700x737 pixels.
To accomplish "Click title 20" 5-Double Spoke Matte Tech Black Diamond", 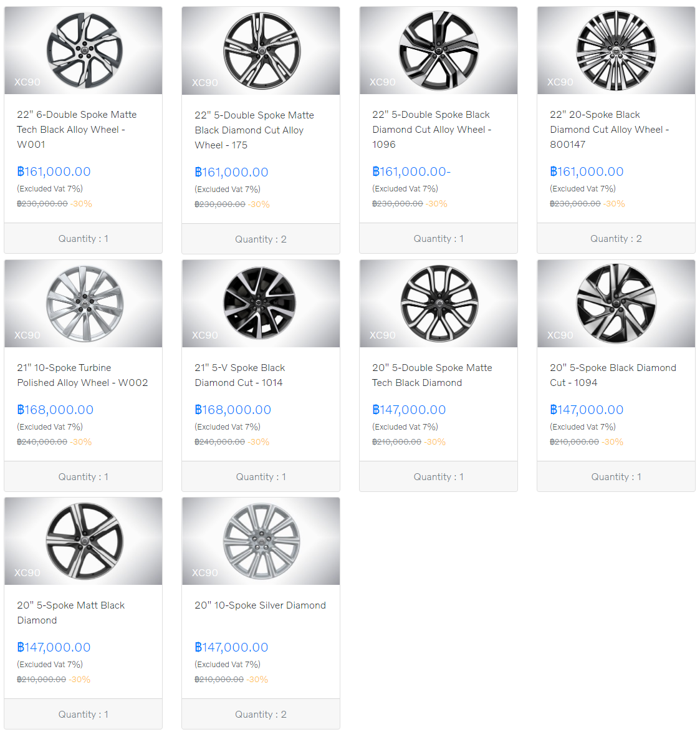I will point(432,375).
